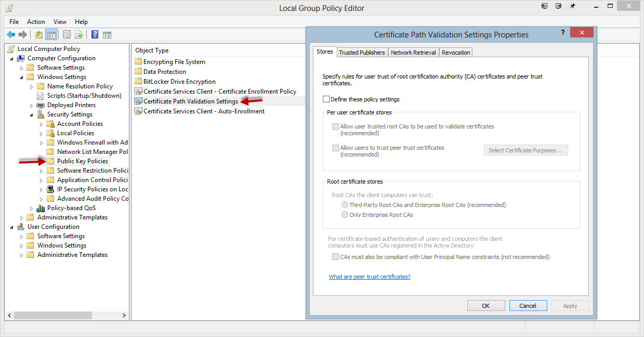Screen dimensions: 644x337
Task: Select Only Enterprise Root CAs radio button
Action: click(x=345, y=215)
